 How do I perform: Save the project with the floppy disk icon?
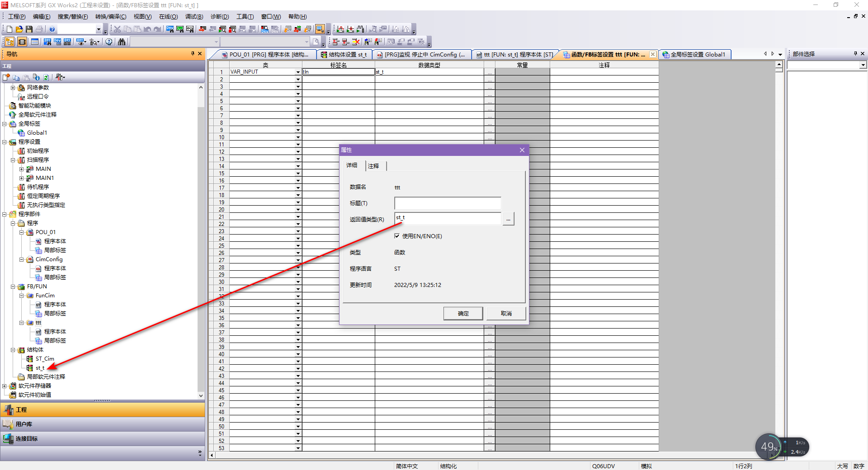[29, 29]
